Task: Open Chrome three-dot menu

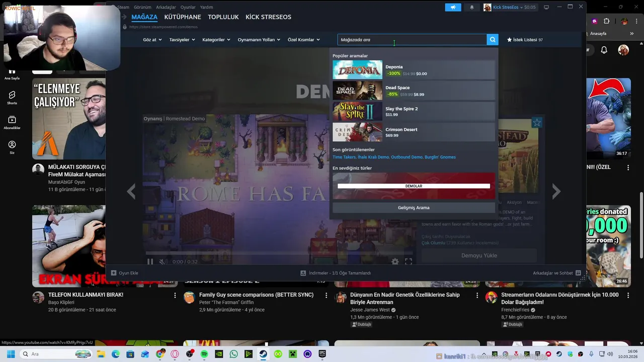Action: click(x=636, y=21)
